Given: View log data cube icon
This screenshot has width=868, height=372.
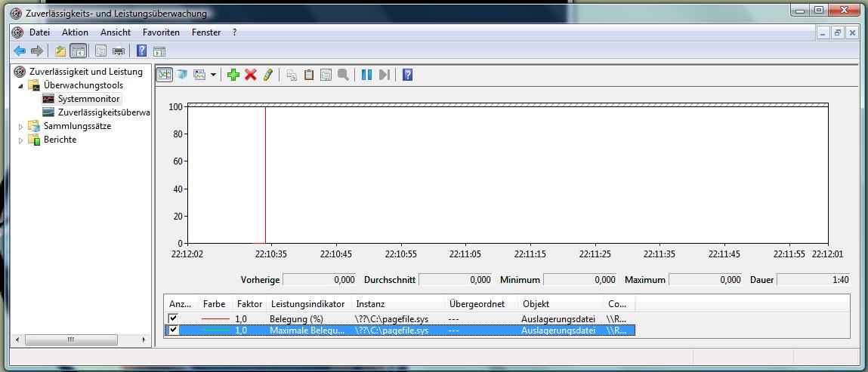Looking at the screenshot, I should click(x=182, y=75).
